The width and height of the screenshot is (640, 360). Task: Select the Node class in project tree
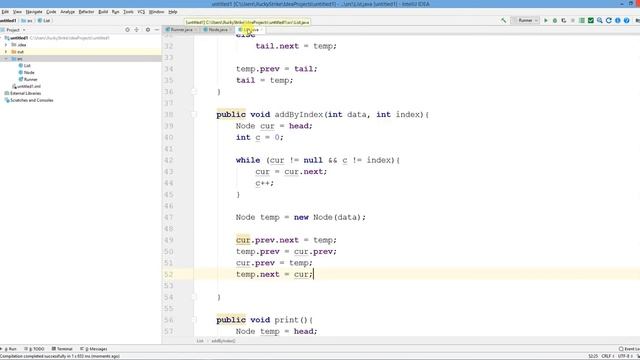click(27, 73)
